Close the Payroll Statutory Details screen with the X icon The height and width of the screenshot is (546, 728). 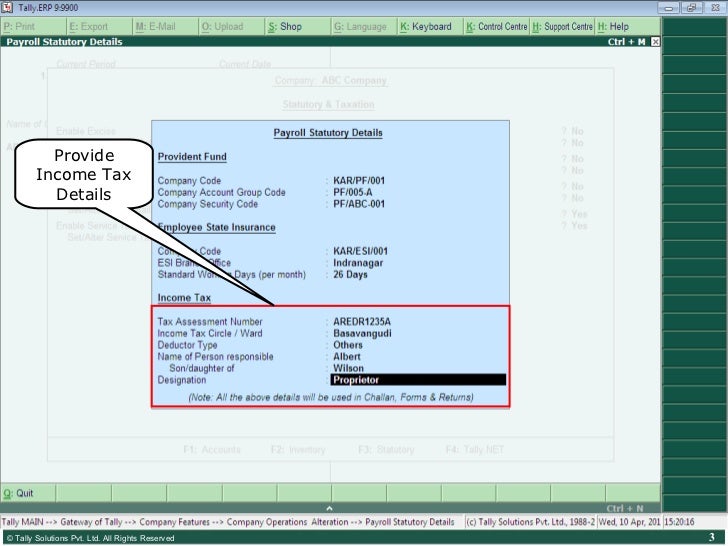pyautogui.click(x=655, y=42)
